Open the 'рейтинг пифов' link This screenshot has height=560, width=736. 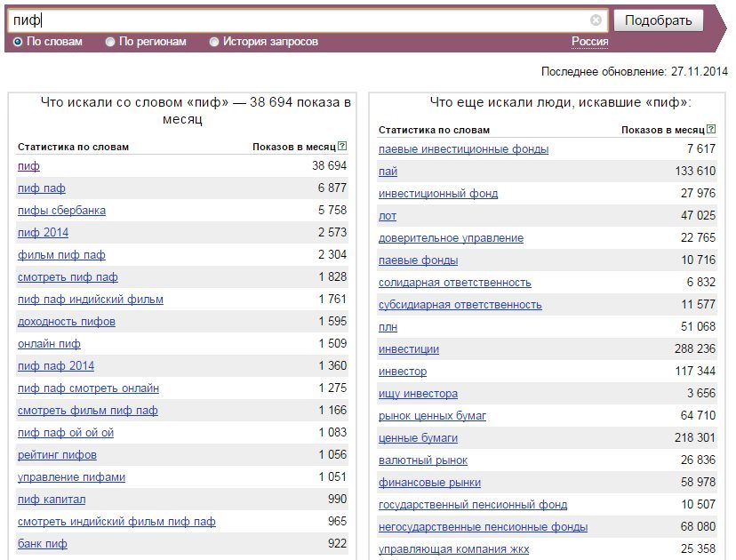[57, 455]
